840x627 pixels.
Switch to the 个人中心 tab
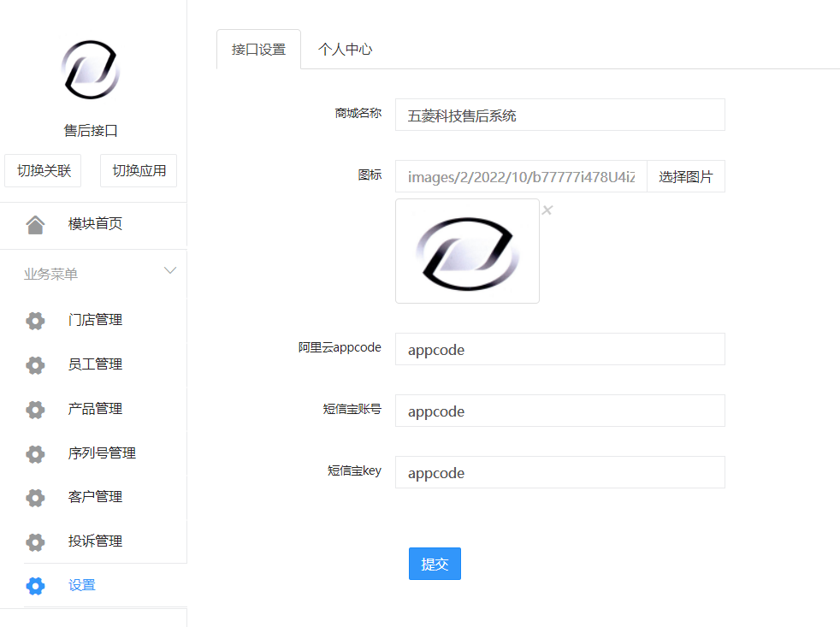tap(345, 50)
